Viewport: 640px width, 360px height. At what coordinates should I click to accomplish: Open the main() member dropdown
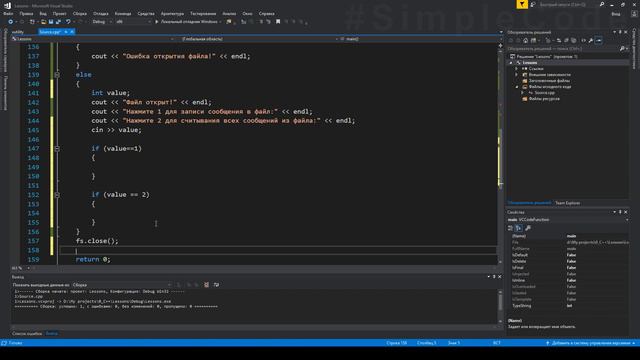419,39
